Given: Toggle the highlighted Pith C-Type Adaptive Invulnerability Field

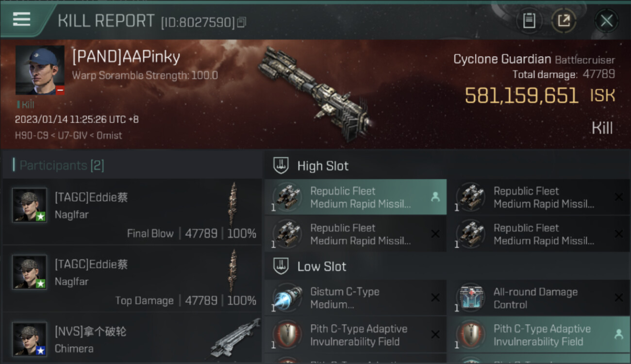Looking at the screenshot, I should tap(538, 335).
